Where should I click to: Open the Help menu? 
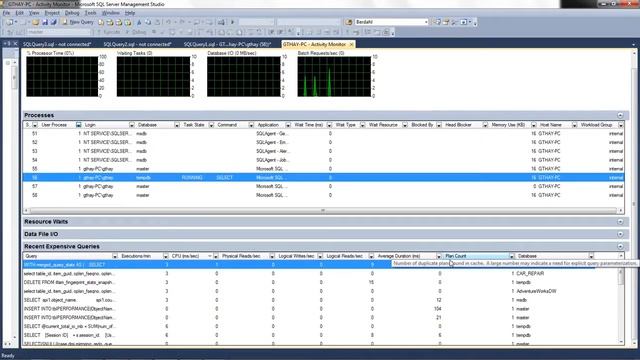pyautogui.click(x=130, y=13)
